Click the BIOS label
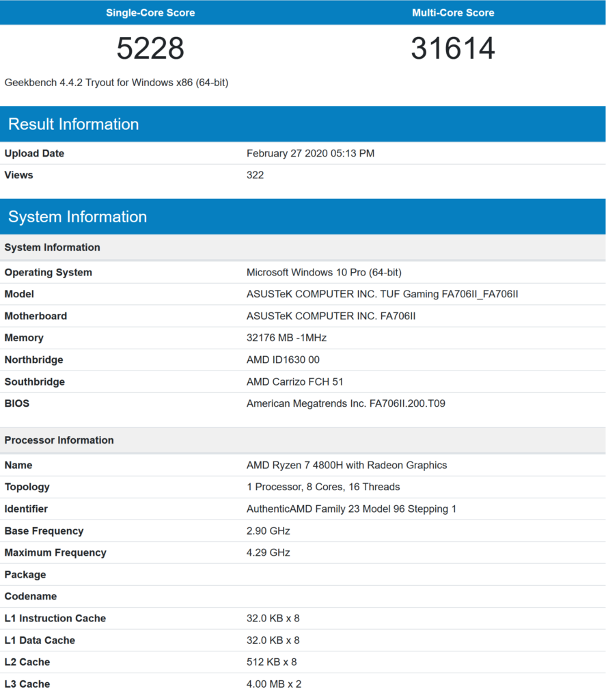606x700 pixels. click(17, 403)
